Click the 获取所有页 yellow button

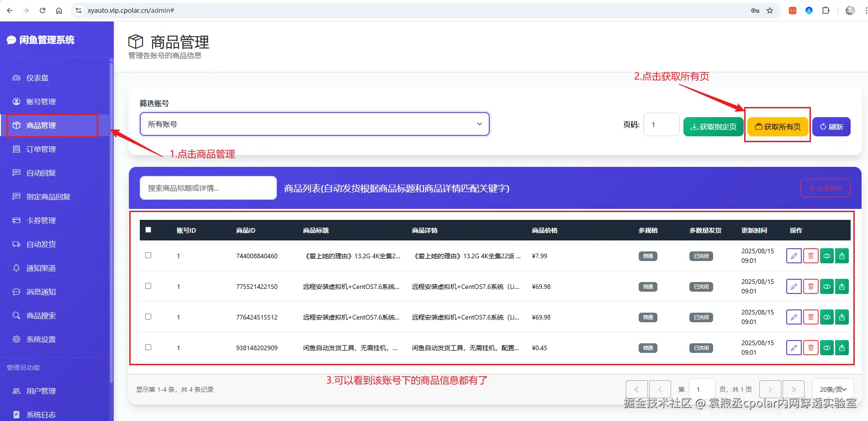[x=778, y=127]
